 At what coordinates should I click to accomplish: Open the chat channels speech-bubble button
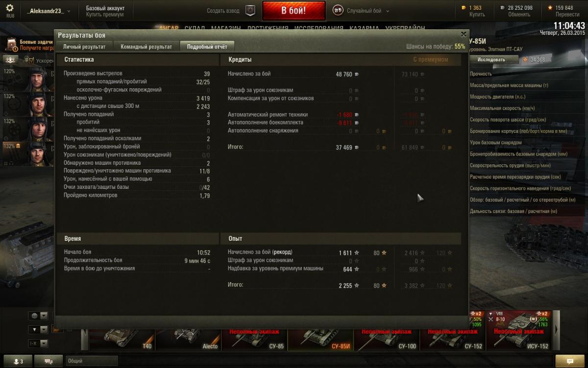[49, 361]
